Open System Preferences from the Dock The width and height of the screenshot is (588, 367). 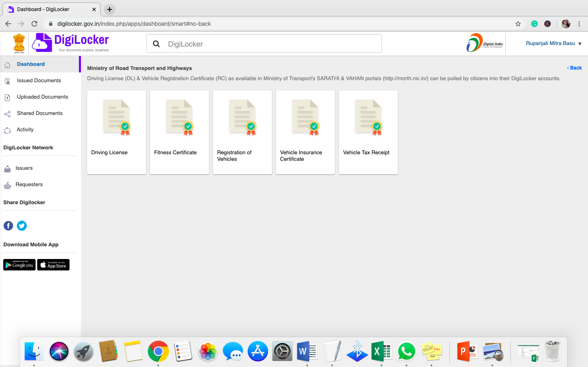pos(283,351)
